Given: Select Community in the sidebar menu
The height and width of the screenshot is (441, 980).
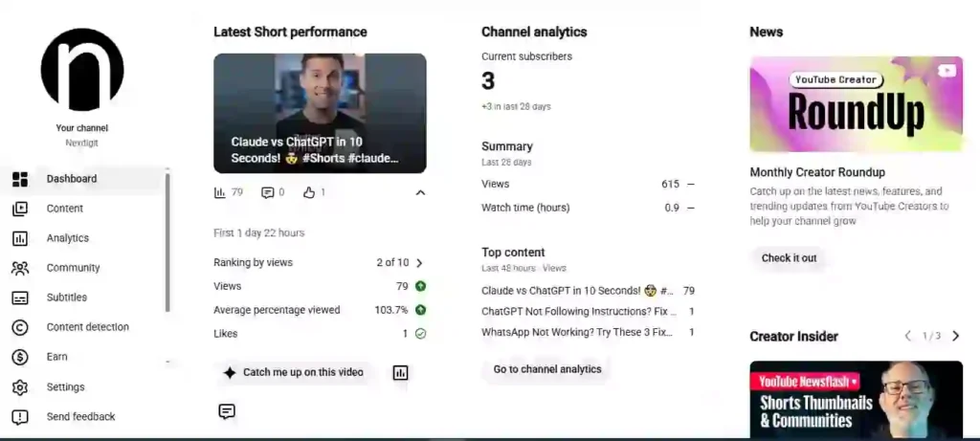Looking at the screenshot, I should click(x=84, y=268).
